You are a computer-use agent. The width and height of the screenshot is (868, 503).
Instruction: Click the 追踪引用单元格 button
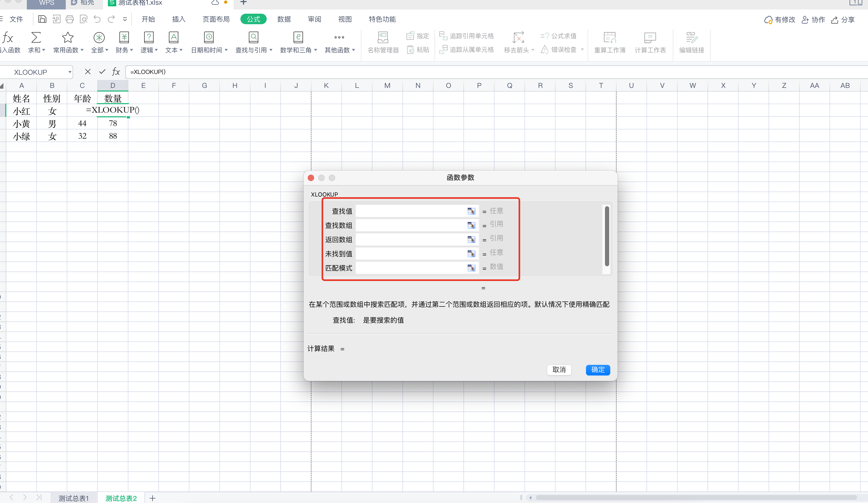[466, 36]
